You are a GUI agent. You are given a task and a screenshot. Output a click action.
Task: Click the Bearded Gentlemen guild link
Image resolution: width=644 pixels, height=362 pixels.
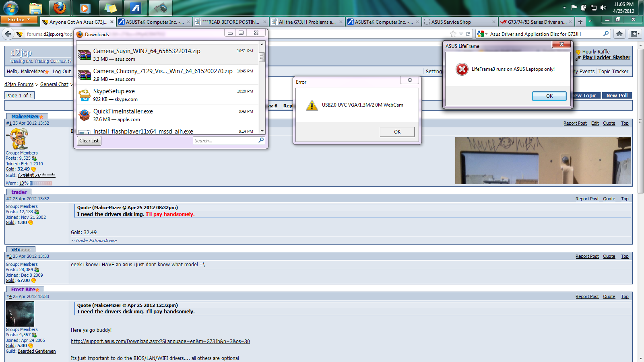[37, 352]
